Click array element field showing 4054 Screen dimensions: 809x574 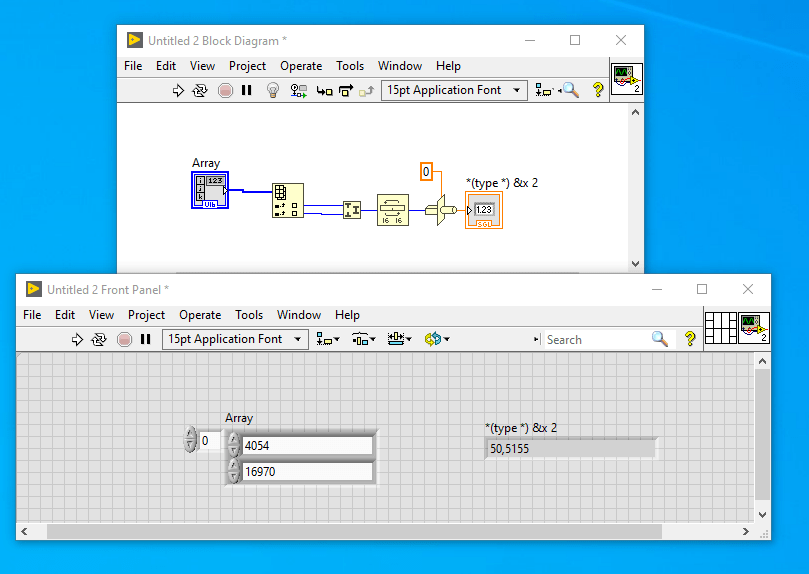(306, 446)
